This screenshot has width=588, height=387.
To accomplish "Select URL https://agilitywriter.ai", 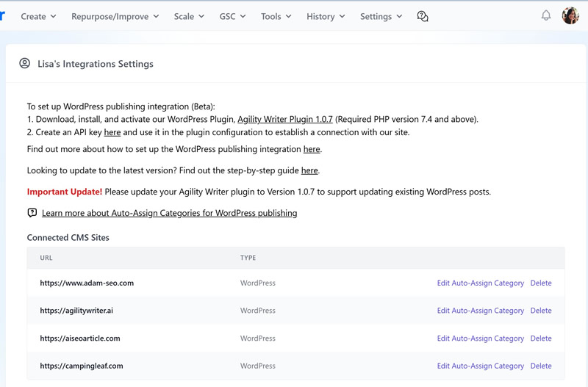I will (76, 311).
